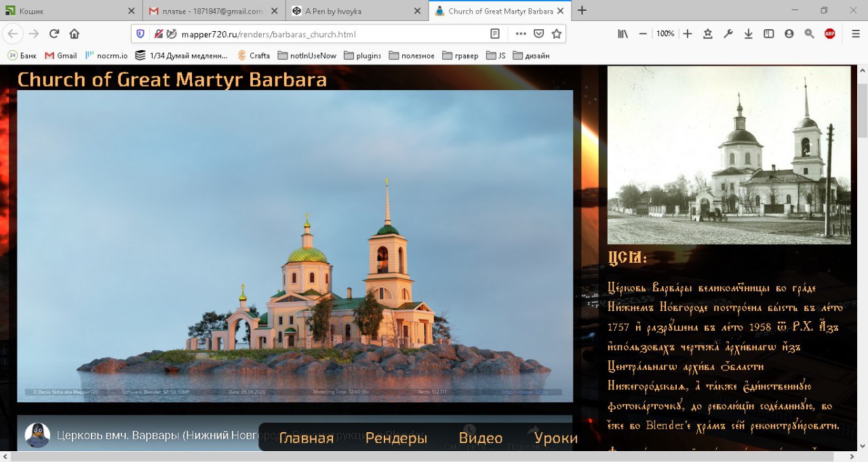Viewport: 868px width, 462px height.
Task: Click the Church of Great Martyr Barbara heading
Action: click(172, 79)
